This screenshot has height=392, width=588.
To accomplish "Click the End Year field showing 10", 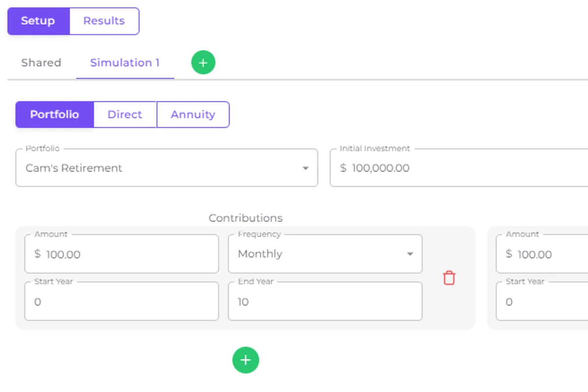I will [325, 302].
